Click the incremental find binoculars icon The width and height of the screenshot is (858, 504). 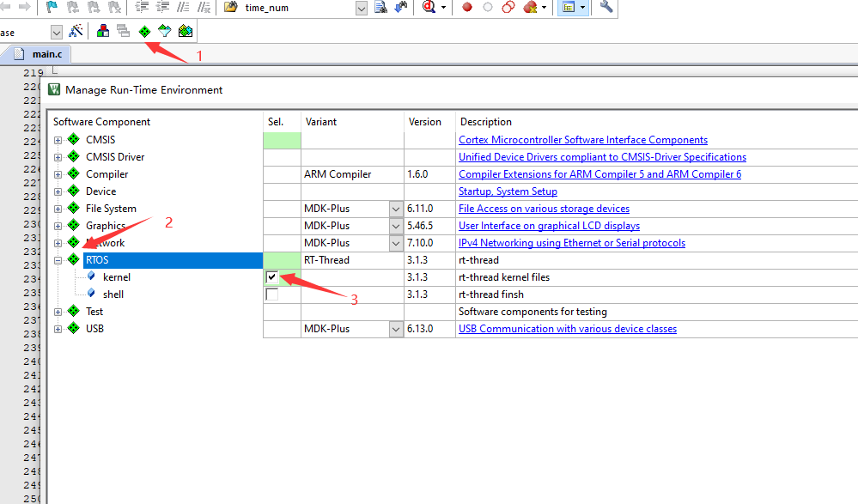click(x=401, y=7)
